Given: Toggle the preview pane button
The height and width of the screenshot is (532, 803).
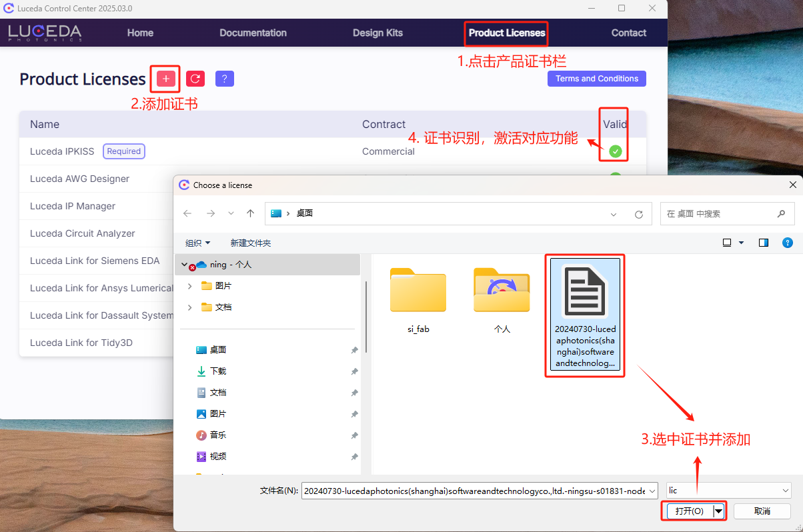Looking at the screenshot, I should (764, 243).
